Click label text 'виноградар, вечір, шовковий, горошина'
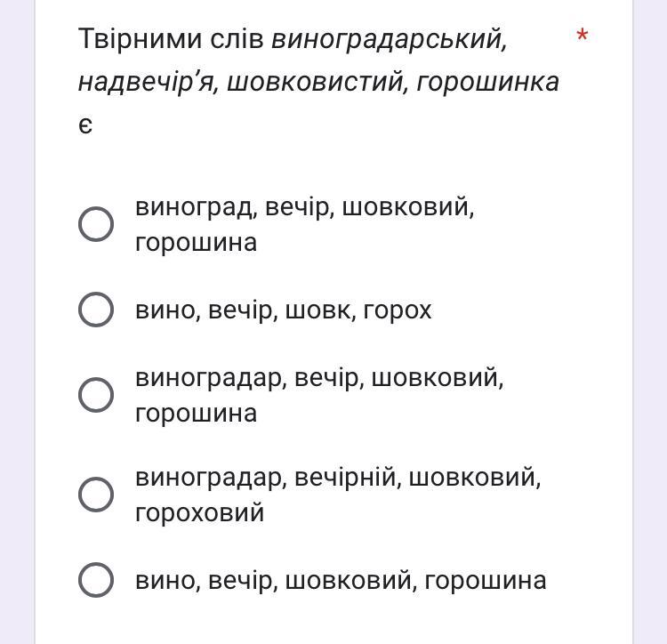Screen dimensions: 667x644 [x=319, y=395]
